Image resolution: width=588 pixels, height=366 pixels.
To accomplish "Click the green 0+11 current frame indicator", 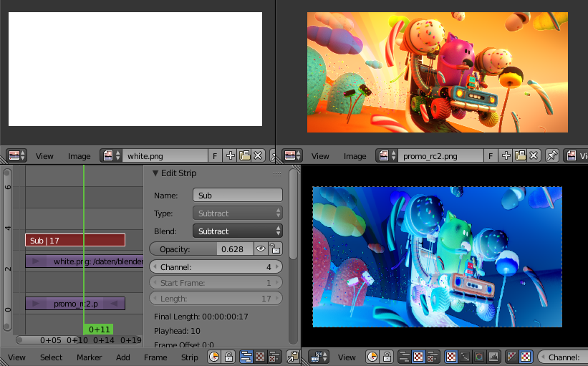I will [x=98, y=329].
